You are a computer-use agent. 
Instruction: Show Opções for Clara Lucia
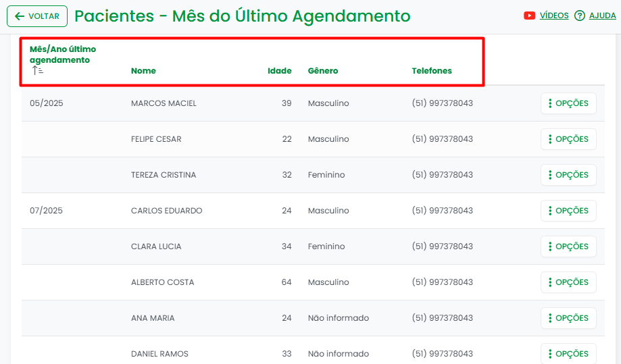[568, 246]
